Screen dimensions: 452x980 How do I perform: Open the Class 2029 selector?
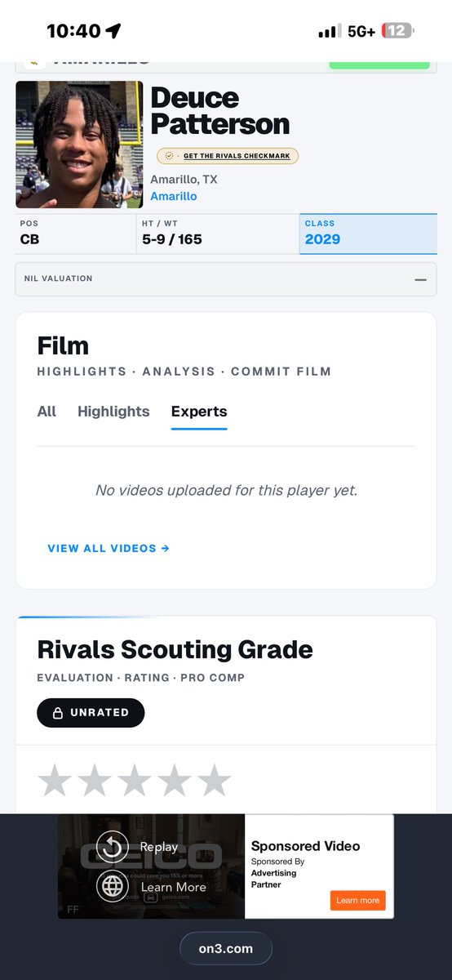(x=368, y=234)
